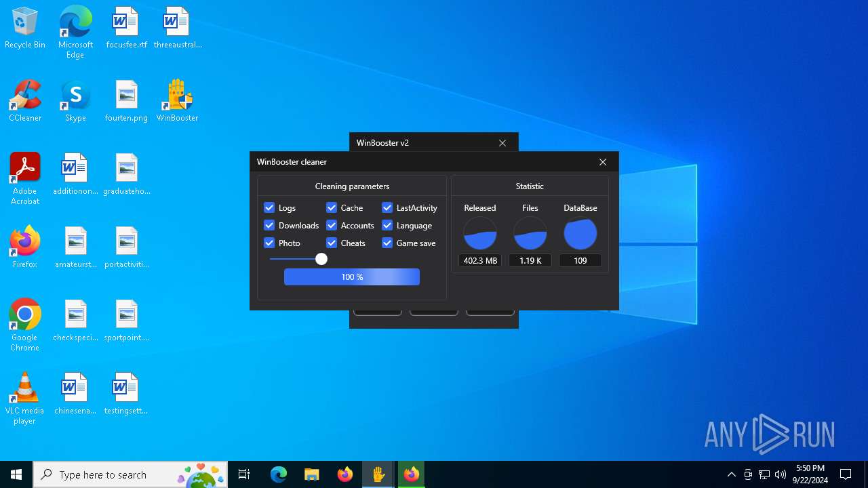This screenshot has width=868, height=488.
Task: Select the Firefox desktop shortcut
Action: click(25, 248)
